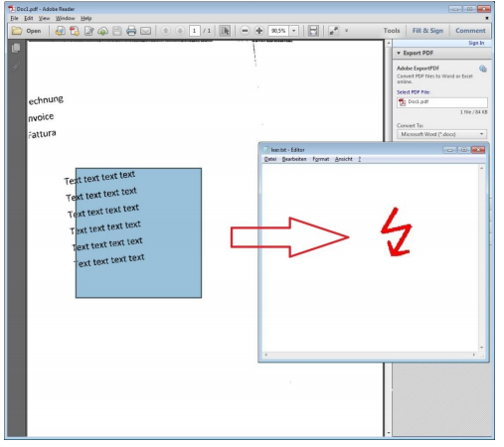
Task: Zoom out with the minus icon
Action: point(245,31)
